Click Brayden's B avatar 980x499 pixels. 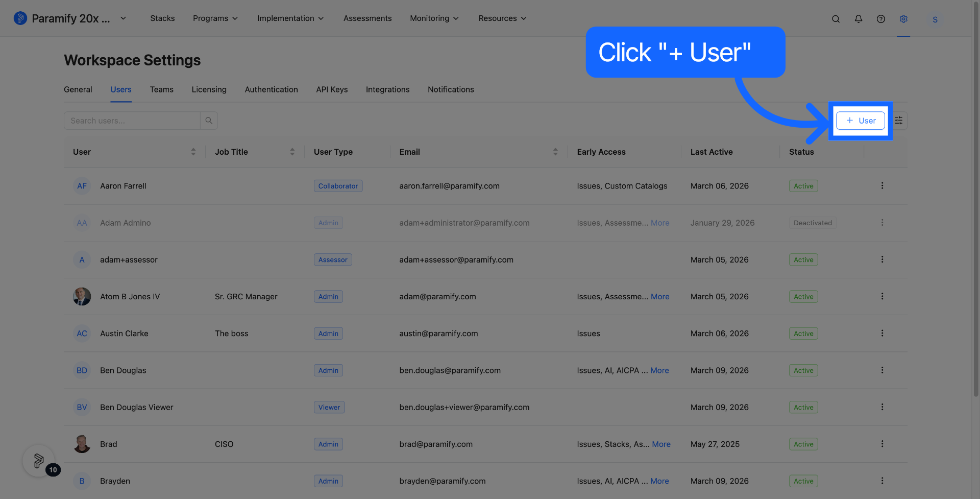[x=82, y=481]
